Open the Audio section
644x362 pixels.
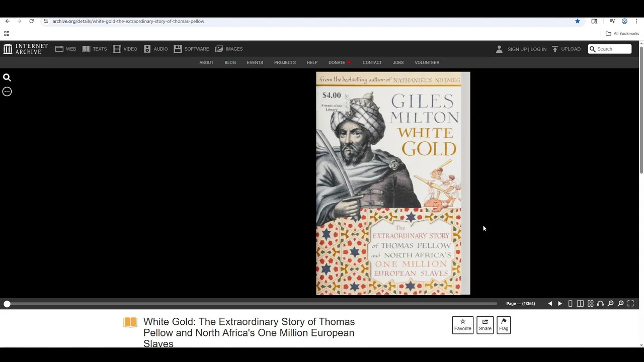[155, 49]
